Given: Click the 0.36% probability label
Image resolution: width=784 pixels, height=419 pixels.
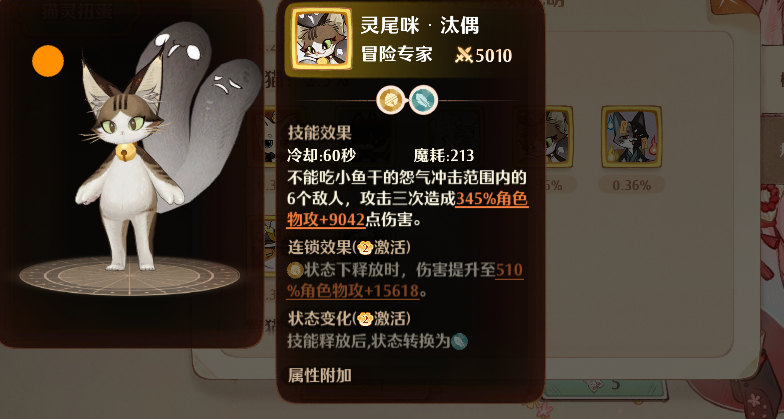Looking at the screenshot, I should tap(632, 186).
